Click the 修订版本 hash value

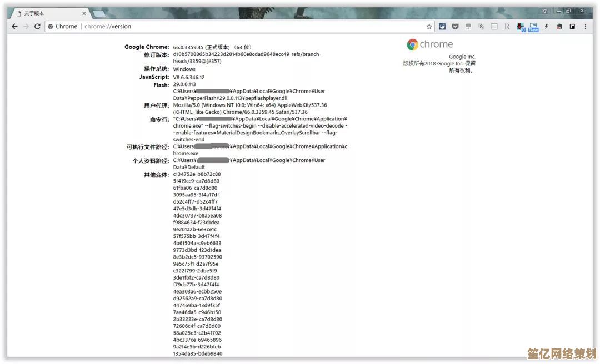pos(247,58)
